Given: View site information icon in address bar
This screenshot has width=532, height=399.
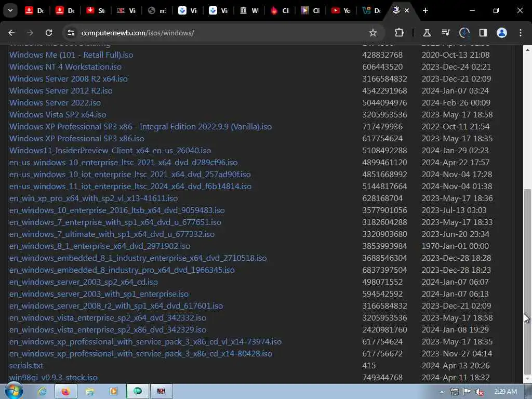Looking at the screenshot, I should point(71,33).
